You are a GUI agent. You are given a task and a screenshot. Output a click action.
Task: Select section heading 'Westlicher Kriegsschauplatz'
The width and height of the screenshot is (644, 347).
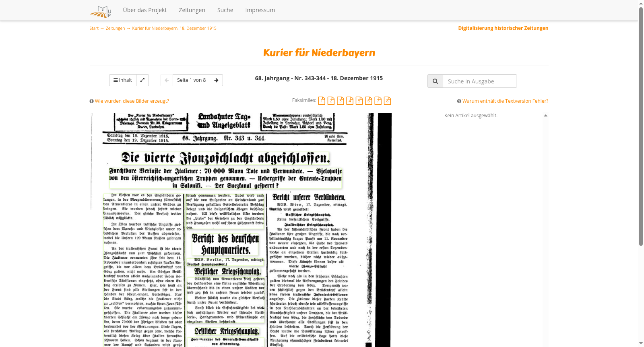228,272
